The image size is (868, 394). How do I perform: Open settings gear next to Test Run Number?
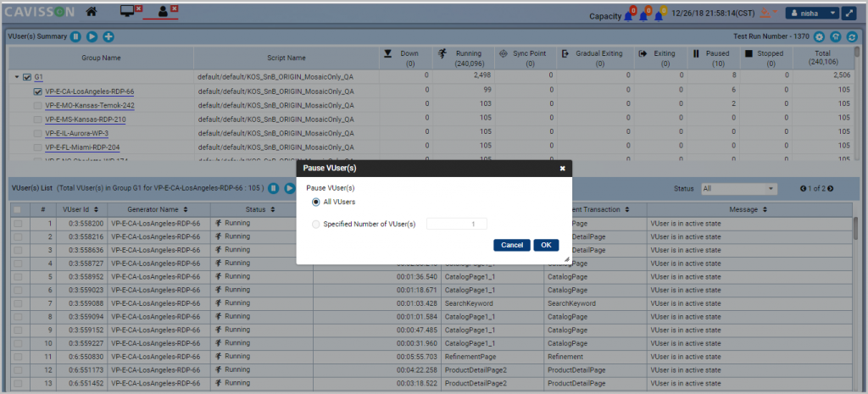tap(819, 37)
